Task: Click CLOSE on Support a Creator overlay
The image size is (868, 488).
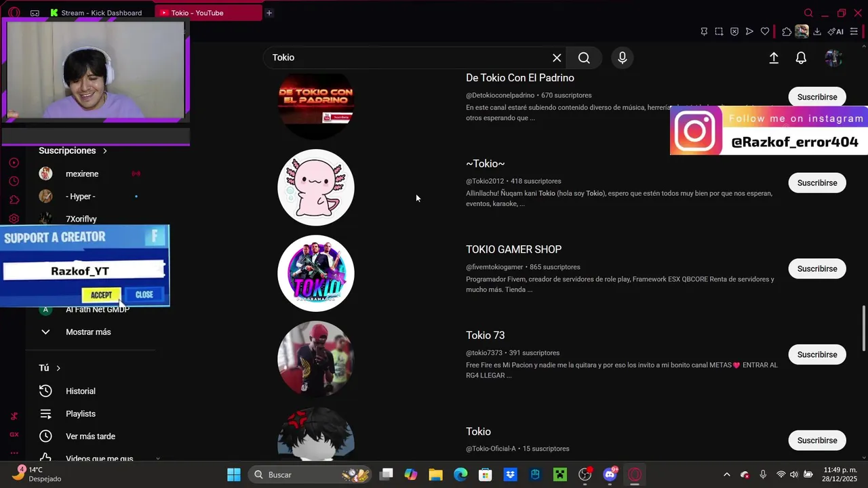Action: (144, 295)
